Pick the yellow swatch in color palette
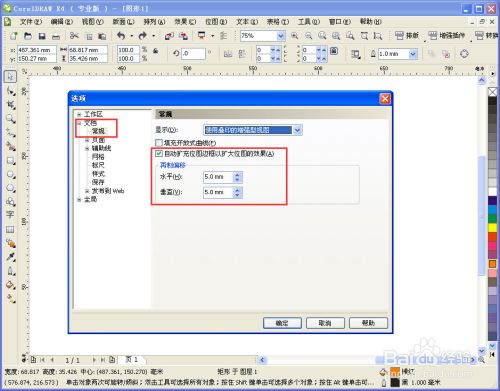Screen dimensions: 500x391 click(x=492, y=228)
